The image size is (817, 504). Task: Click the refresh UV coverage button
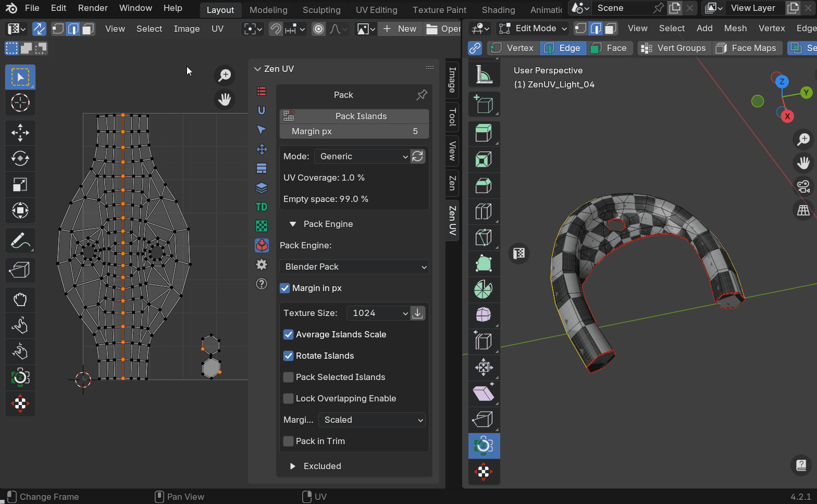point(418,156)
